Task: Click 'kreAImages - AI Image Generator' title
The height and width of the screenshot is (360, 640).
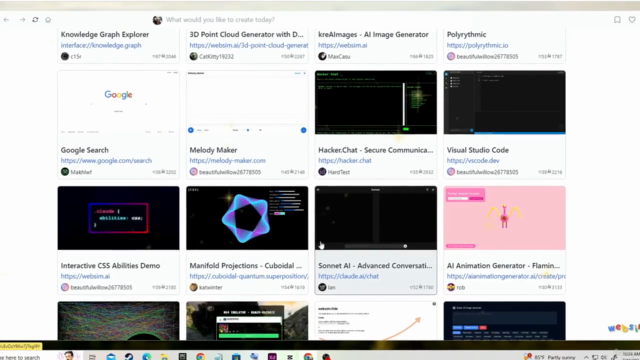Action: point(373,35)
